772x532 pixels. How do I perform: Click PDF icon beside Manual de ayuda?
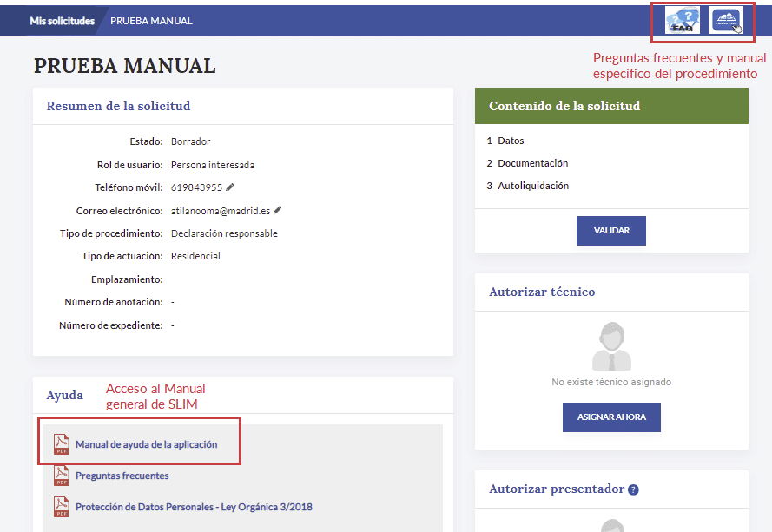(61, 444)
